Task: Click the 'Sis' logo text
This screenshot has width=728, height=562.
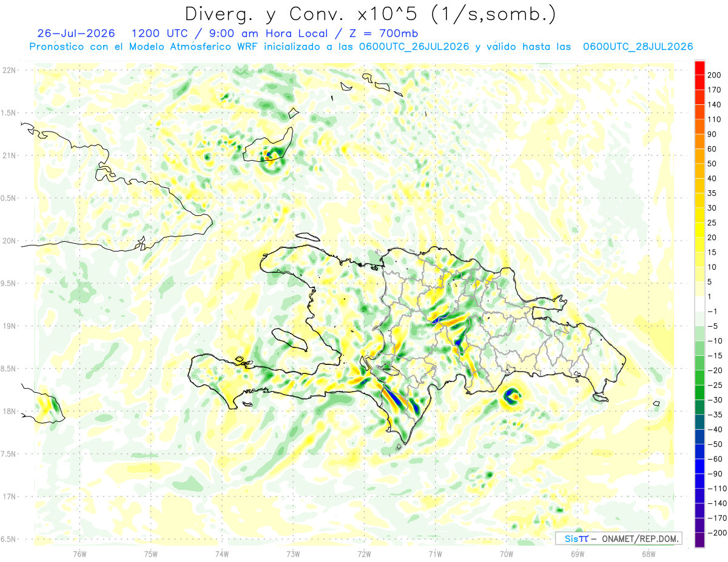Action: (571, 538)
